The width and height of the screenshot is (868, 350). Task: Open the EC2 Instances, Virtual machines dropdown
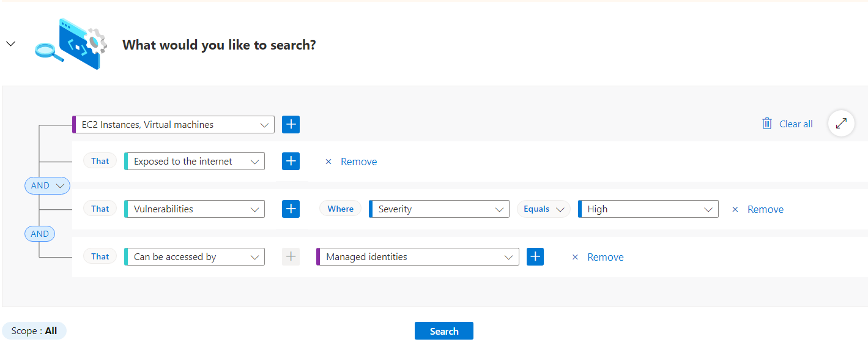click(173, 124)
